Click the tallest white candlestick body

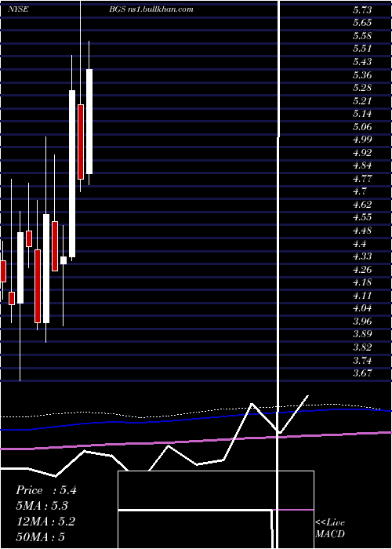[72, 174]
